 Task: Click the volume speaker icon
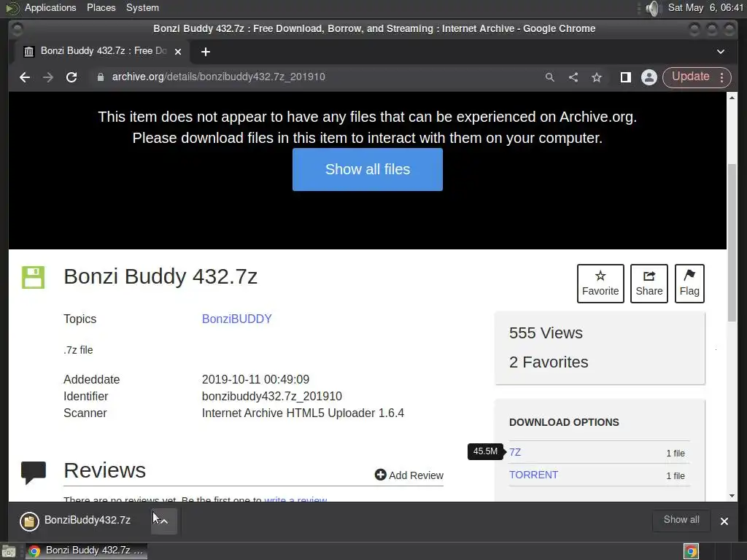[653, 8]
